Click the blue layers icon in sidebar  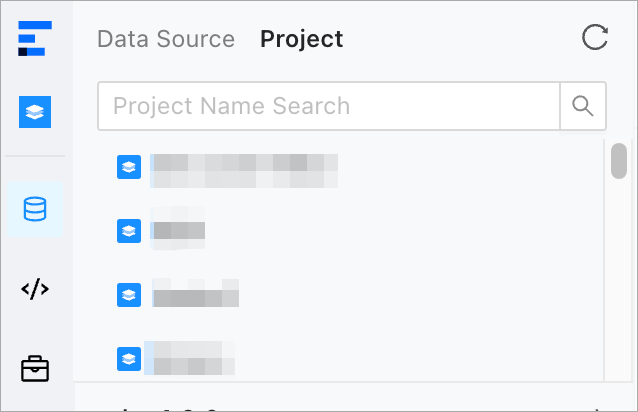point(35,112)
